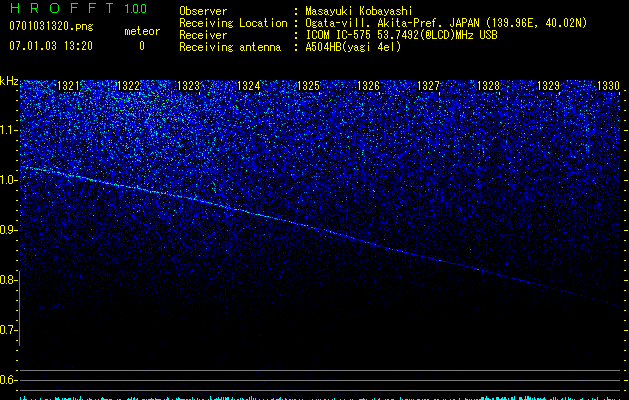Click the 1.0 kHz axis label

click(x=8, y=180)
